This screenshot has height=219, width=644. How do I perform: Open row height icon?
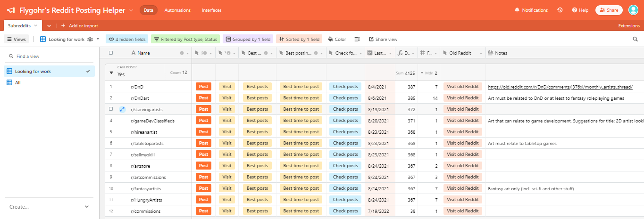tap(357, 40)
